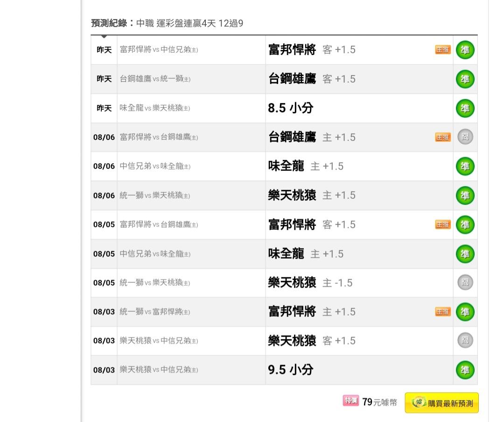504x422 pixels.
Task: Click the 樂天桃猿 主 -1.5 prediction
Action: [x=310, y=283]
